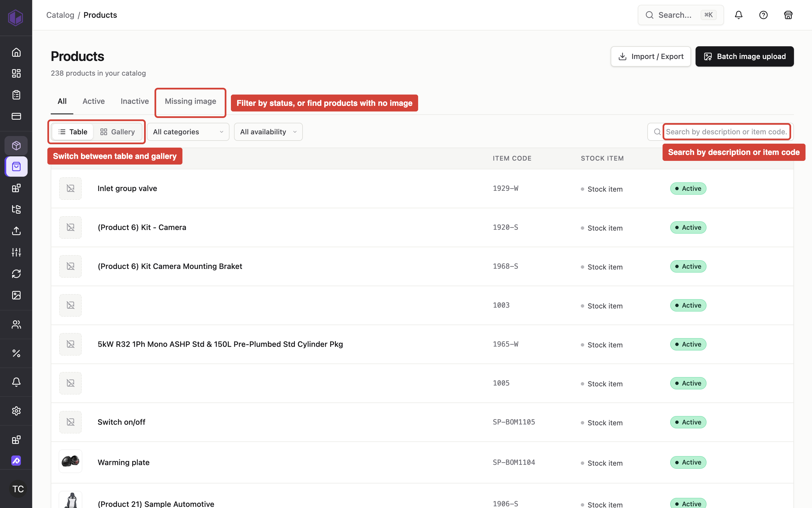Focus the global Search box
Image resolution: width=812 pixels, height=508 pixels.
tap(680, 15)
